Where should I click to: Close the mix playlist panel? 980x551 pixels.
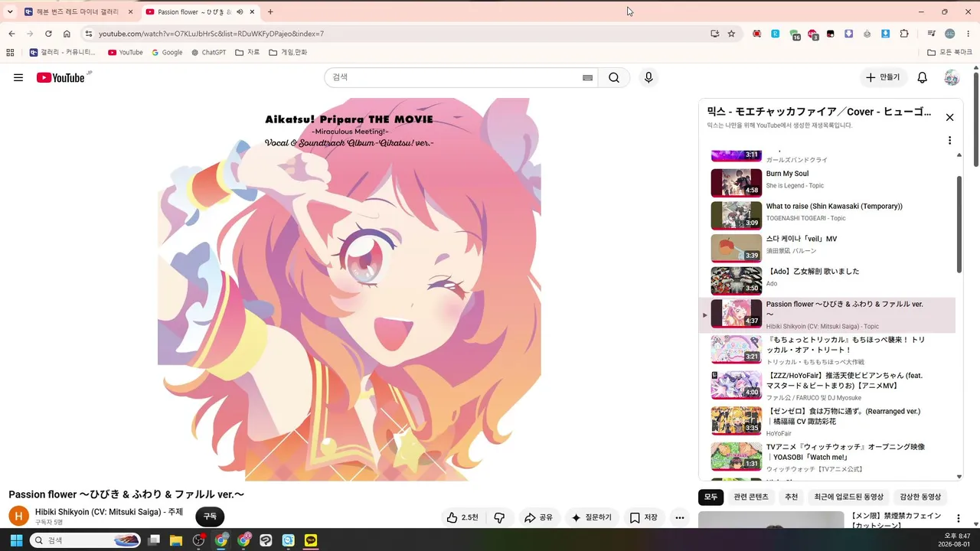point(949,117)
